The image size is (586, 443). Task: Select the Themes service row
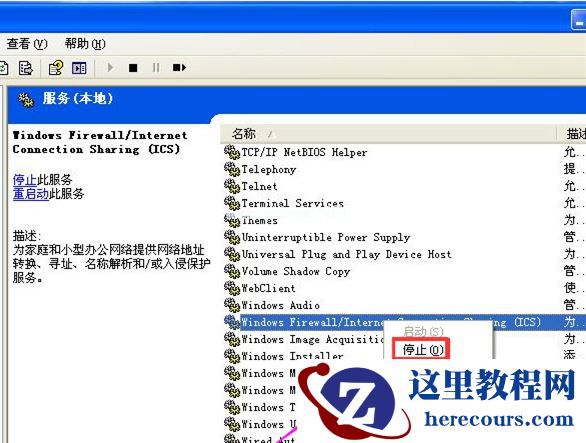pos(259,220)
